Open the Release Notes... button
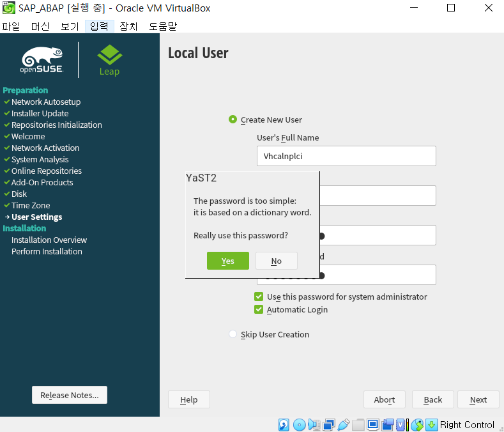Viewport: 504px width, 432px height. point(70,395)
